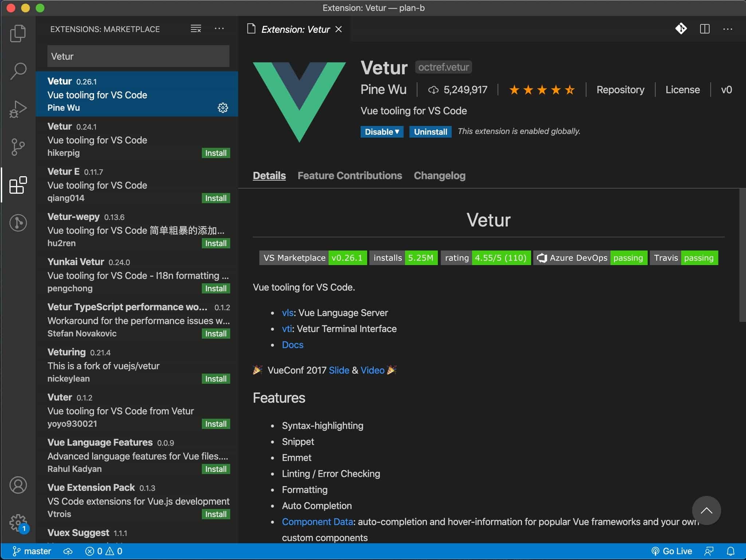Switch to the Feature Contributions tab

point(349,176)
